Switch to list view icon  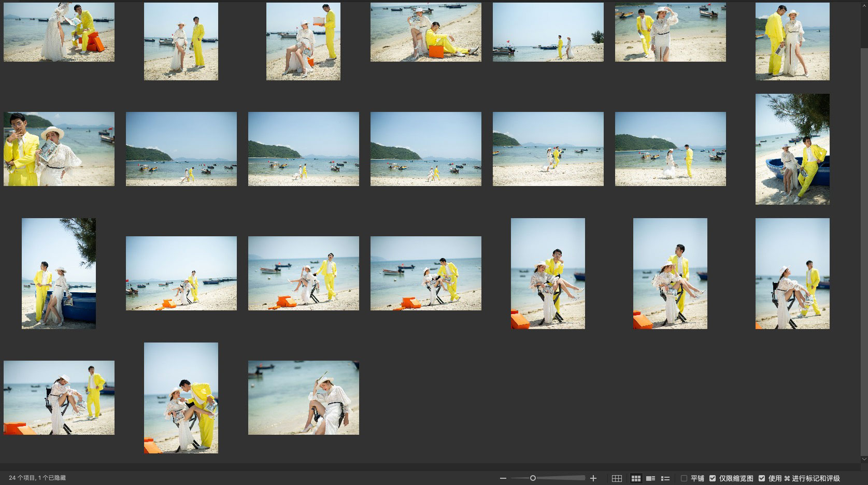(665, 478)
